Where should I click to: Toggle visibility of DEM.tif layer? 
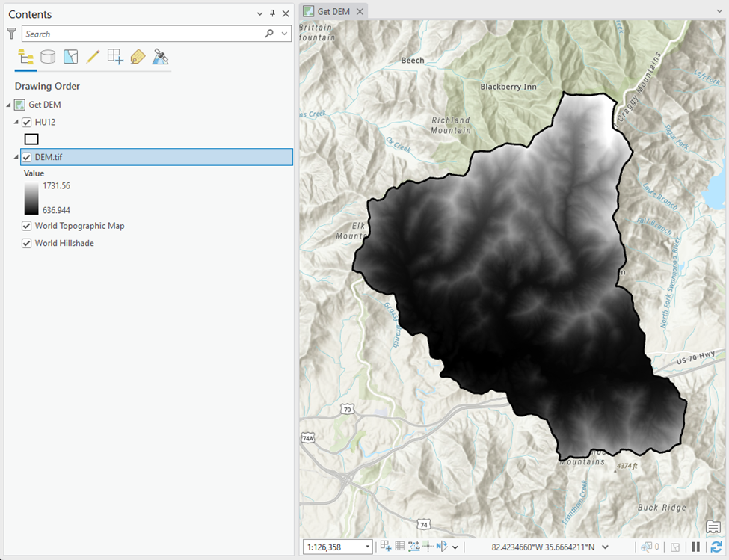[27, 157]
